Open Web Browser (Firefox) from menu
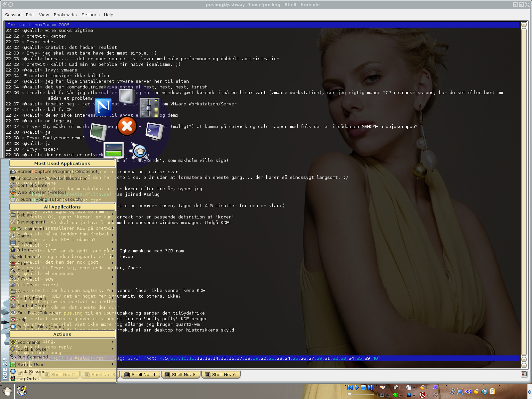 pos(62,193)
